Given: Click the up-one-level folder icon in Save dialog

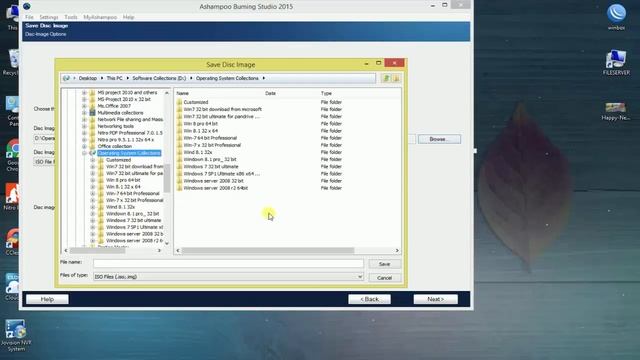Looking at the screenshot, I should click(386, 78).
